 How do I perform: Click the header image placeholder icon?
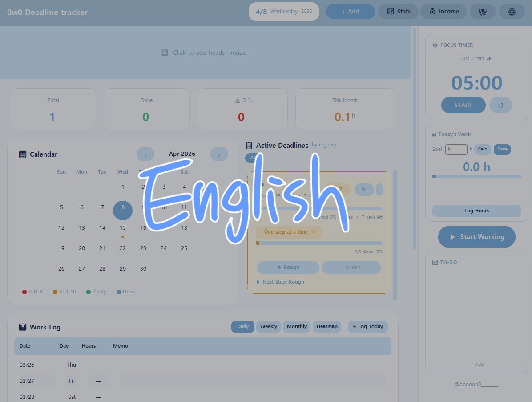click(x=164, y=53)
